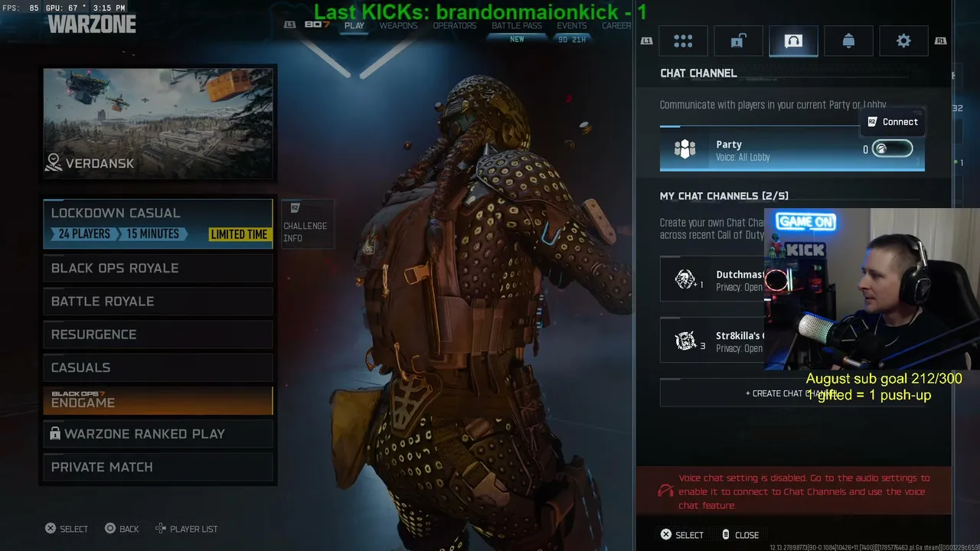Open the padlock icon tab in social panel

(738, 41)
